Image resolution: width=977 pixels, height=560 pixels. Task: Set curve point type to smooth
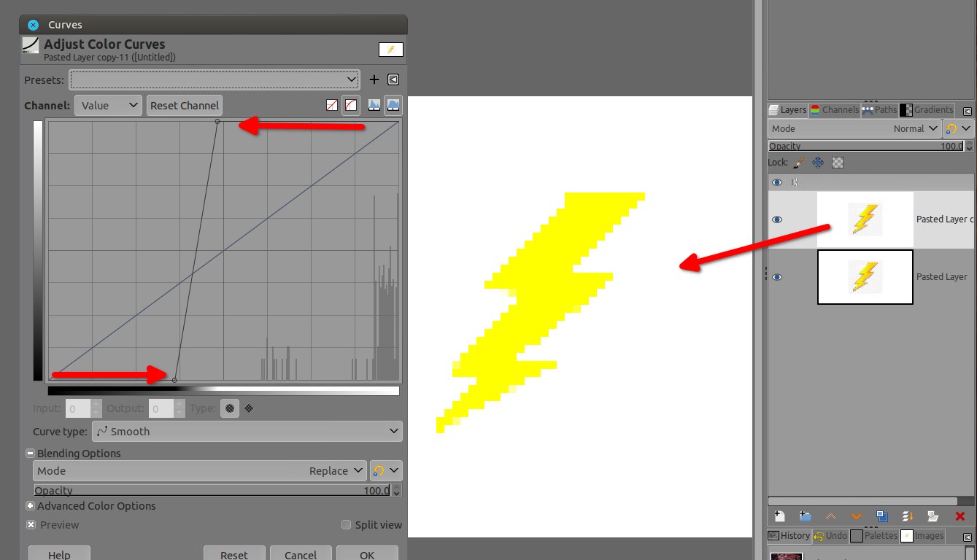(x=230, y=409)
